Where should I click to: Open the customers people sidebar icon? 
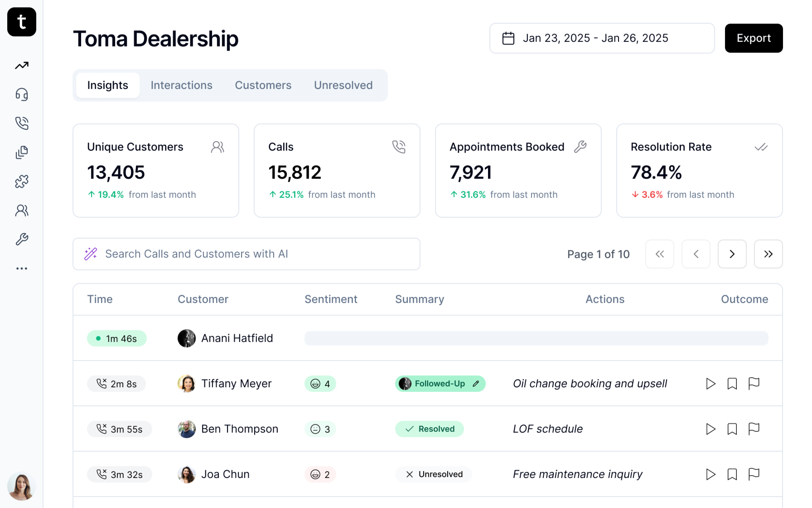tap(22, 210)
